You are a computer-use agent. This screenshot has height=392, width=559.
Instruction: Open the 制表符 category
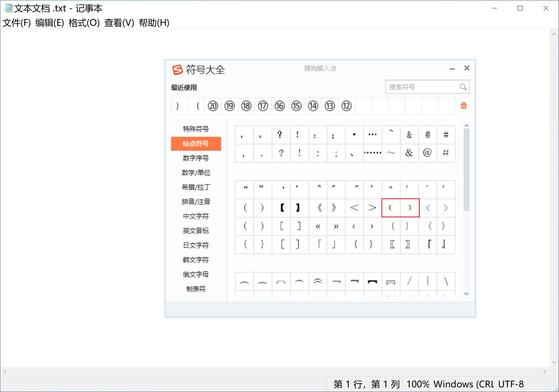pyautogui.click(x=196, y=289)
